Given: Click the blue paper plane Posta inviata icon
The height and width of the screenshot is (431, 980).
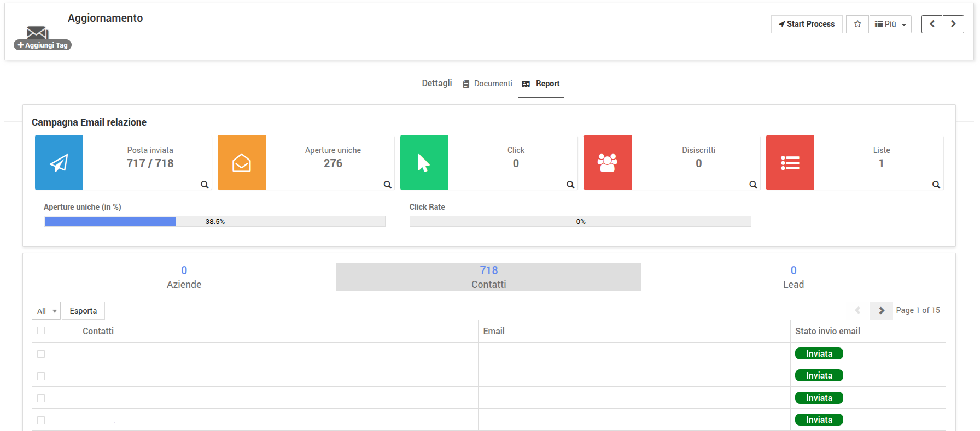Looking at the screenshot, I should [59, 163].
